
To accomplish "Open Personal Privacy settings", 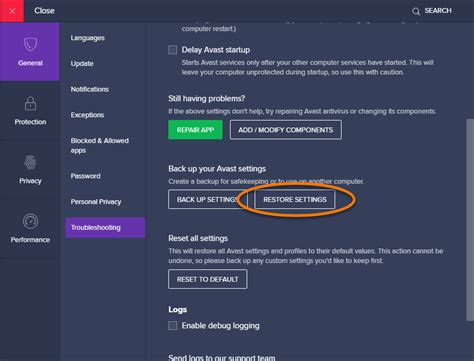I will click(96, 202).
